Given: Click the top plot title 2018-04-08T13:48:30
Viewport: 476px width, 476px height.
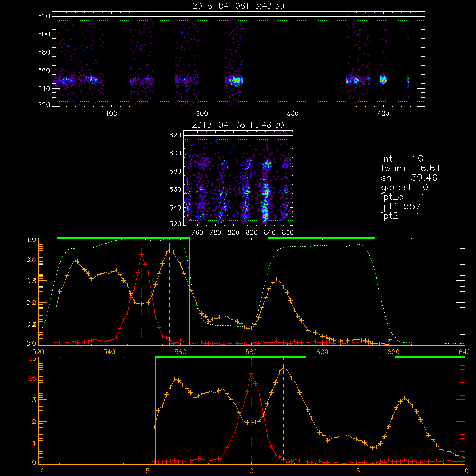Looking at the screenshot, I should pyautogui.click(x=238, y=6).
